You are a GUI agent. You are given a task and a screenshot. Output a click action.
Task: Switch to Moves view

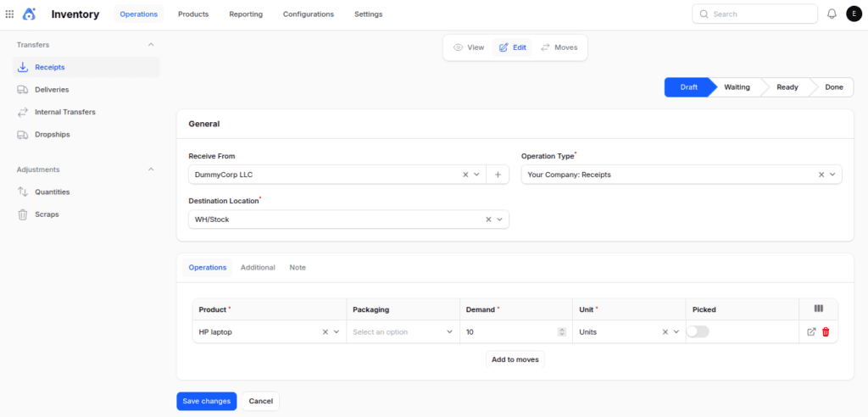559,47
